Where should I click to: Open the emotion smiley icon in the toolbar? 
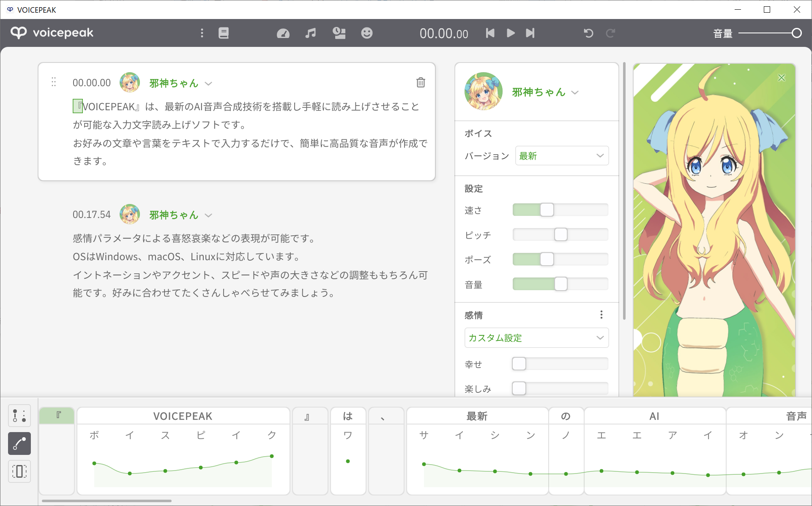(x=367, y=33)
